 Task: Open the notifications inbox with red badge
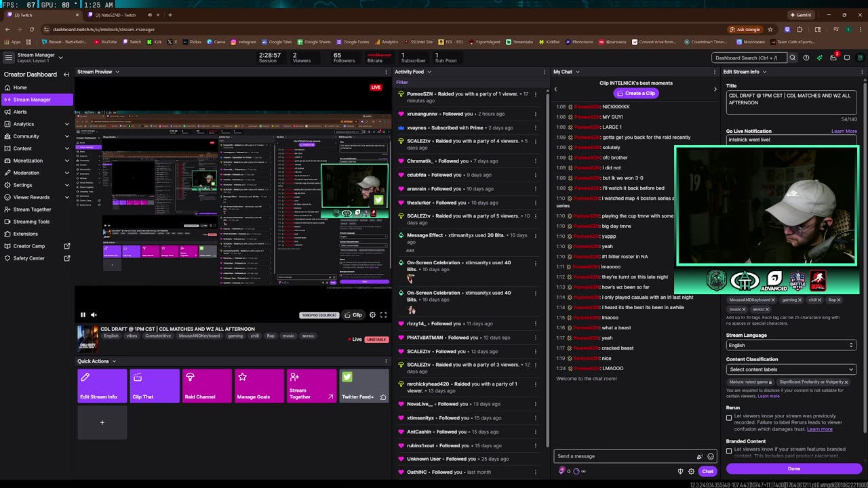point(833,58)
